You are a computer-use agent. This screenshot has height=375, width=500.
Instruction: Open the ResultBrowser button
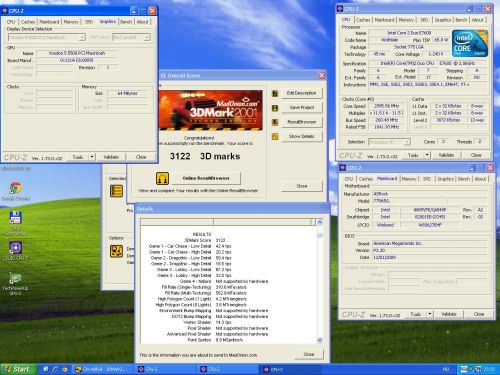point(302,122)
